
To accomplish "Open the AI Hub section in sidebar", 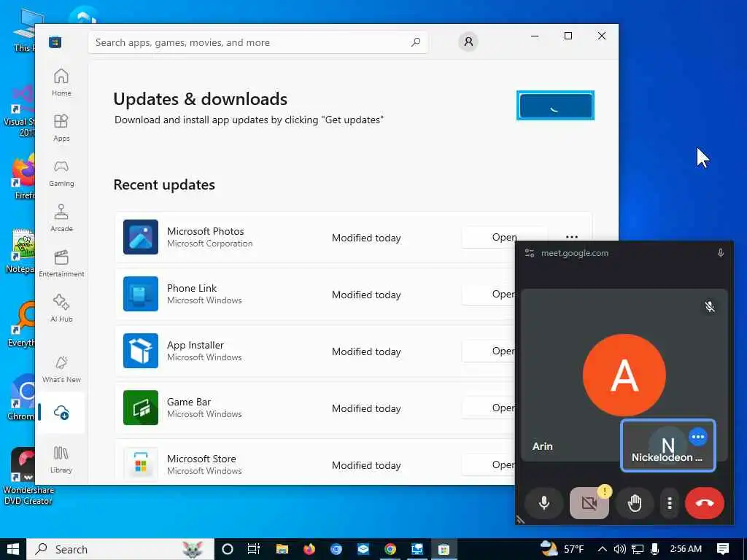I will [x=61, y=308].
